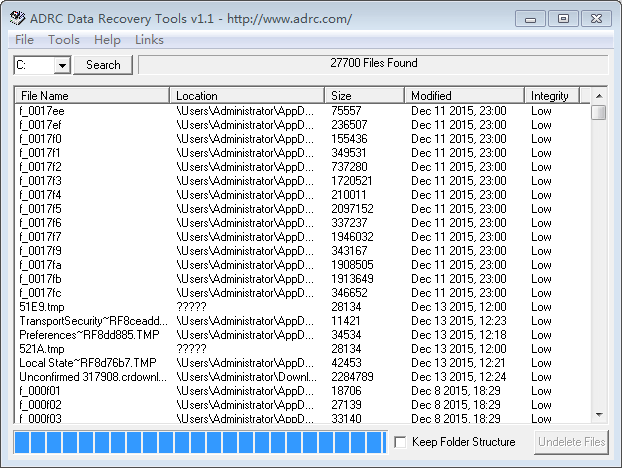The image size is (622, 468).
Task: Enable Keep Folder Structure checkbox
Action: pyautogui.click(x=400, y=442)
